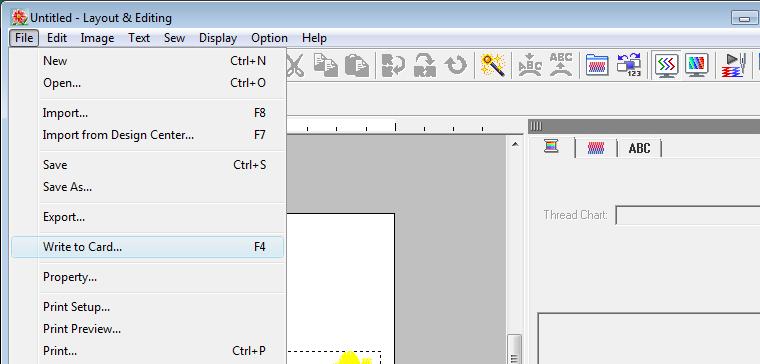The height and width of the screenshot is (364, 760).
Task: Click the Paste clipboard icon
Action: (357, 65)
